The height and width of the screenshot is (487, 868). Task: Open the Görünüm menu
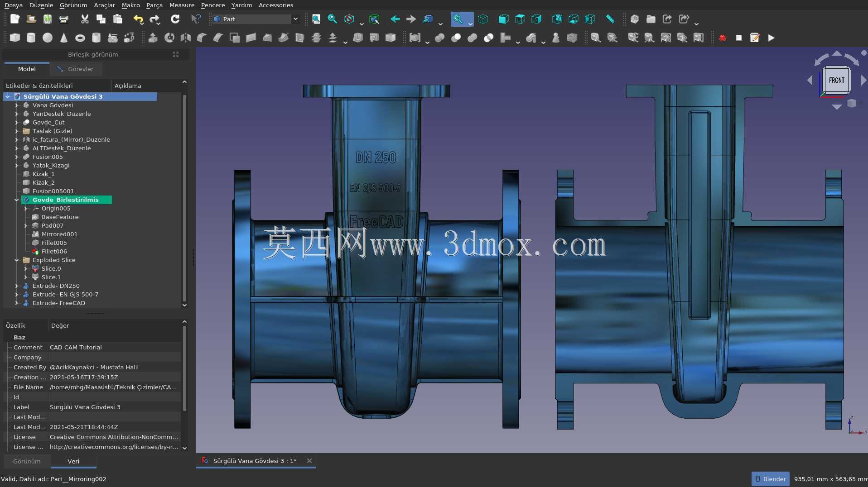[73, 5]
